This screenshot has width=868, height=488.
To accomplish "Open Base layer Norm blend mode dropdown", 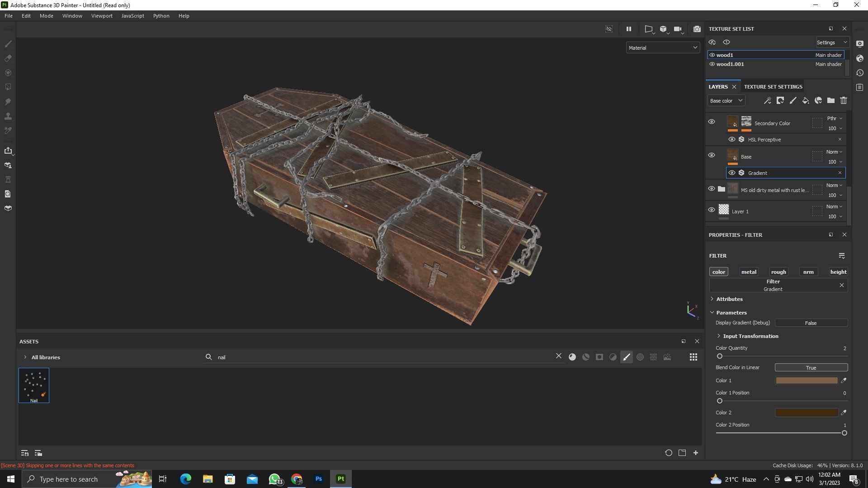I will pos(835,152).
